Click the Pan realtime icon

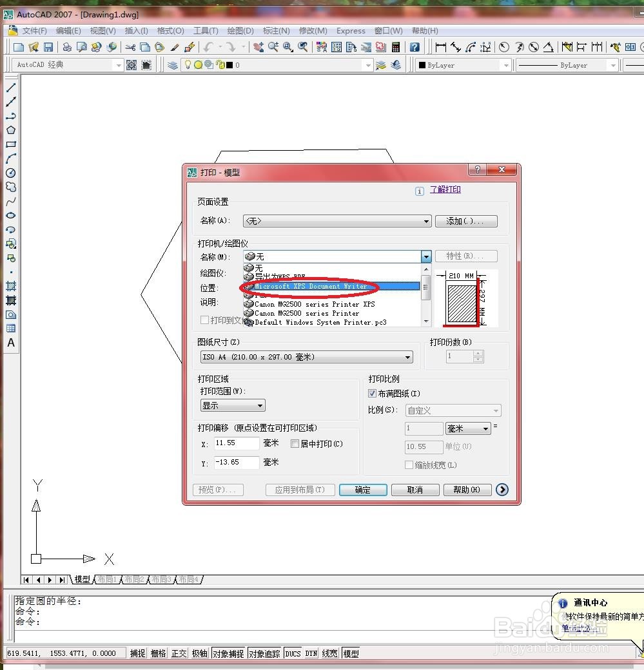click(259, 47)
